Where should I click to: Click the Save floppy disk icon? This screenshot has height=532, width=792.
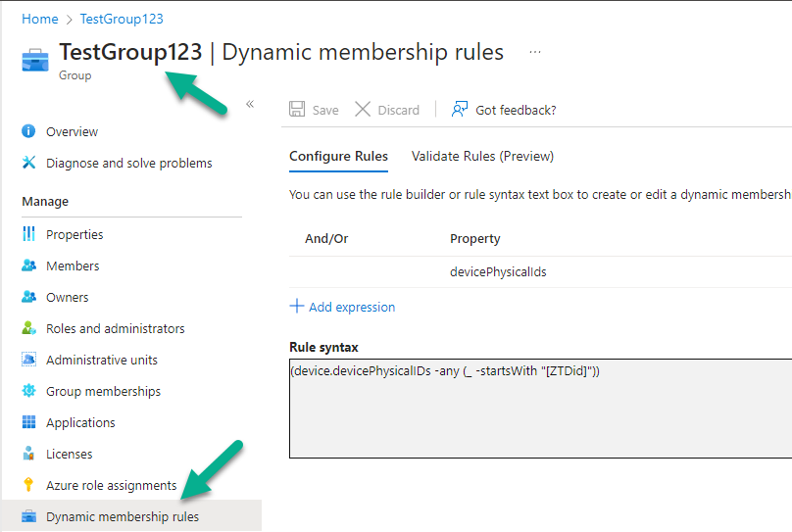pos(297,109)
